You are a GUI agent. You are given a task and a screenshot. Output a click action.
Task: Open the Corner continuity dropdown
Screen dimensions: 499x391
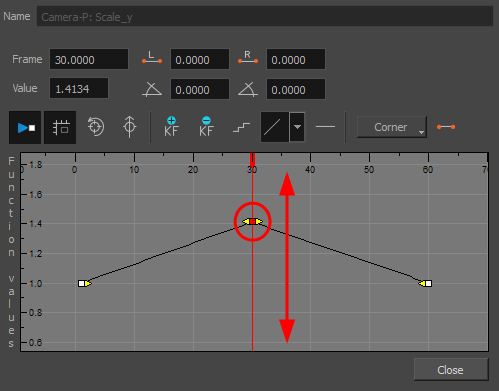(x=392, y=127)
